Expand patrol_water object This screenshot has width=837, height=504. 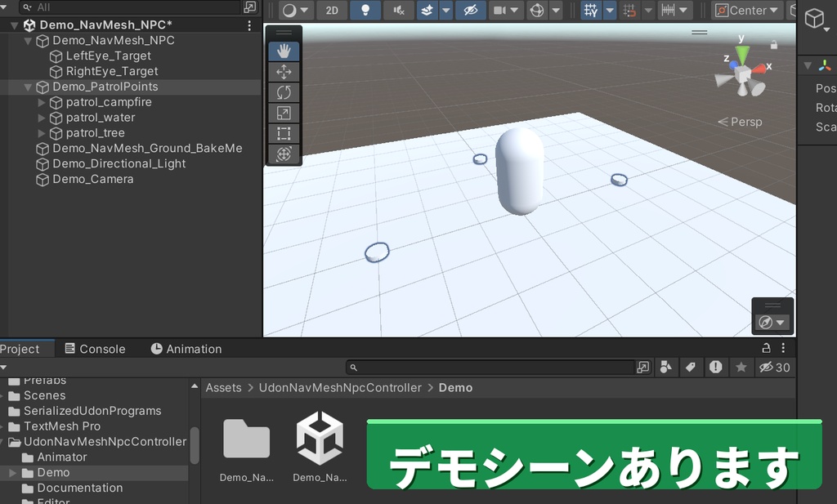(x=41, y=118)
